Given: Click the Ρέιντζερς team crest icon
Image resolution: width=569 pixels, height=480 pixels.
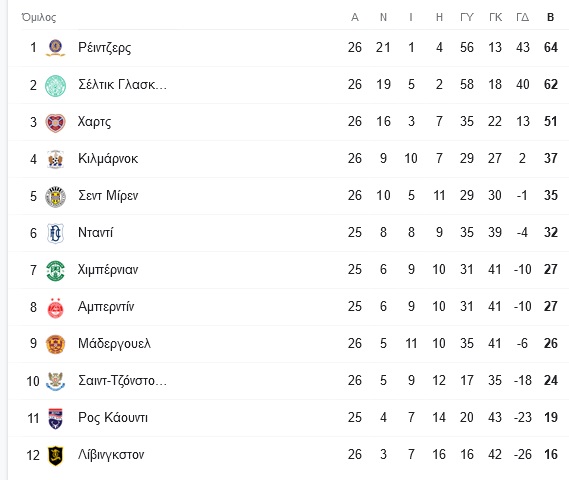Looking at the screenshot, I should pos(56,48).
